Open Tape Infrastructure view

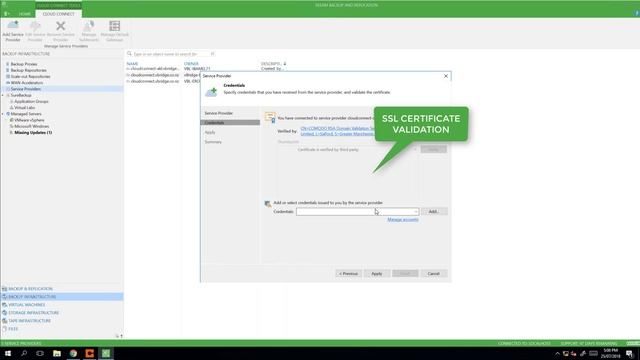[29, 321]
